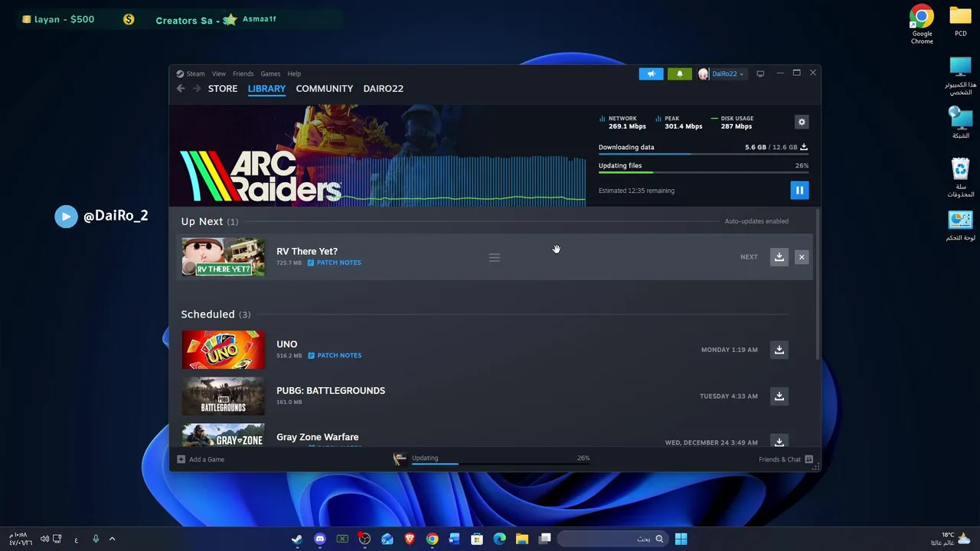Open PATCH NOTES for RV There Yet?
The width and height of the screenshot is (980, 551).
click(x=335, y=262)
